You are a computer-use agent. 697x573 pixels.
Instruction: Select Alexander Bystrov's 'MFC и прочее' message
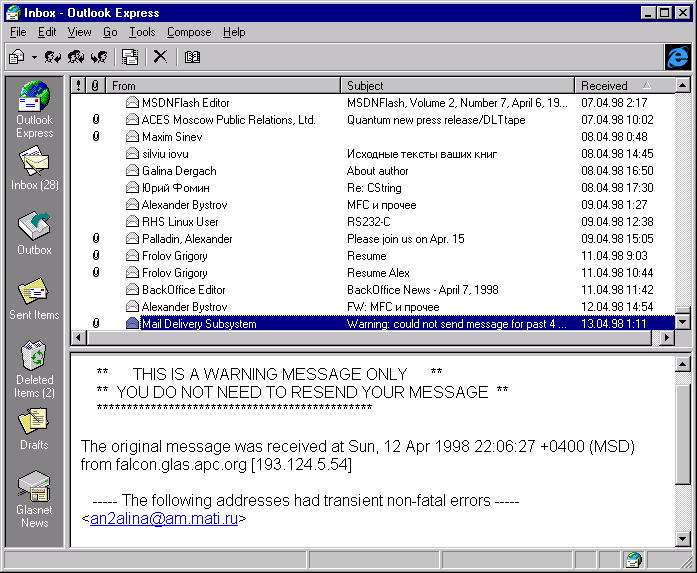point(373,204)
